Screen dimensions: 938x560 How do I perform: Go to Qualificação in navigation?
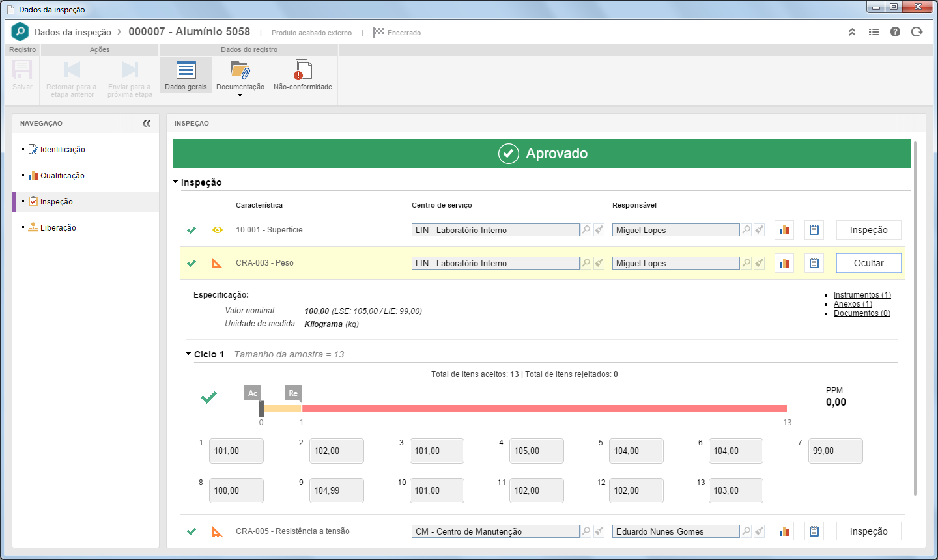point(63,176)
